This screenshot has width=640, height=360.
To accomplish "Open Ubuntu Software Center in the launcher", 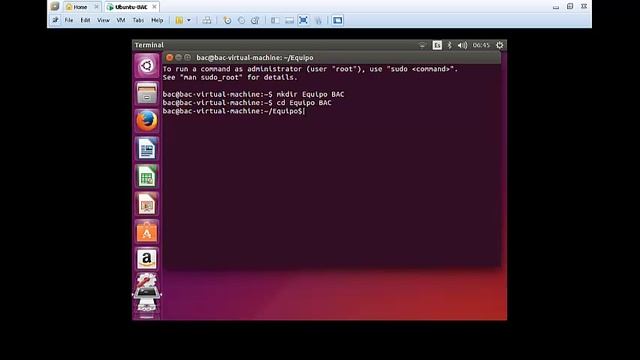I will click(x=147, y=231).
